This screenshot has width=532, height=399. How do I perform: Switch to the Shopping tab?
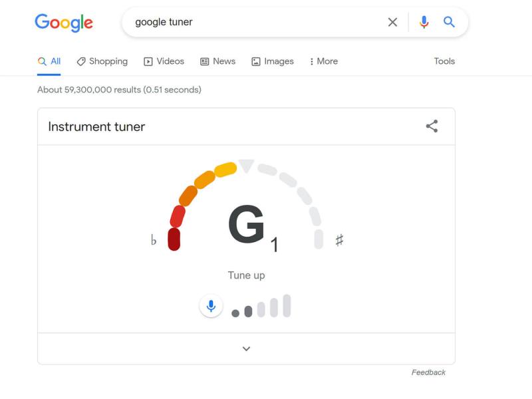[102, 61]
